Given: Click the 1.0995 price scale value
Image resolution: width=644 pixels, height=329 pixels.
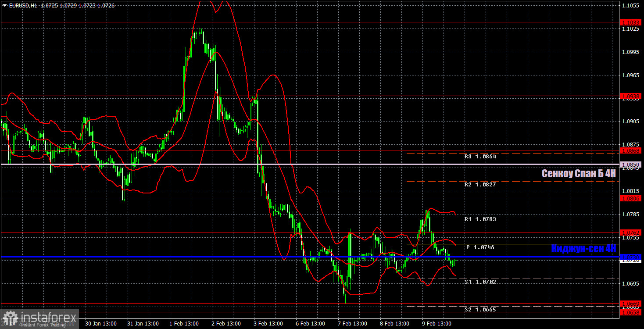Looking at the screenshot, I should coord(630,52).
